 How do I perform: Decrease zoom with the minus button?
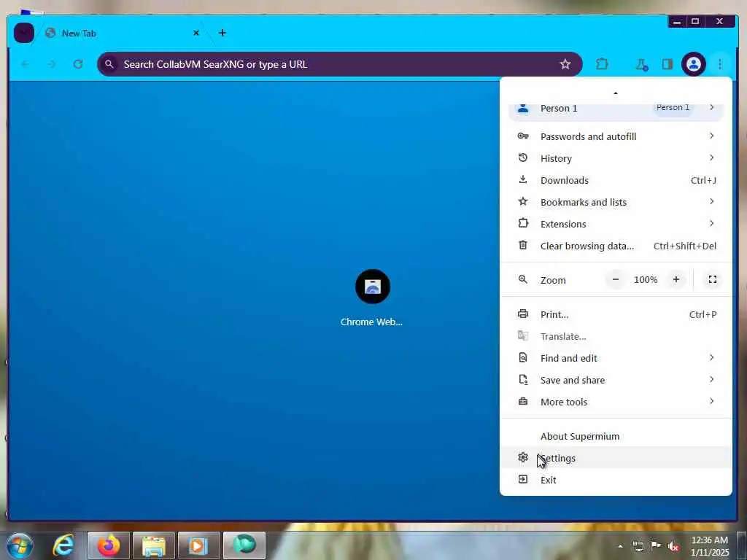[616, 279]
